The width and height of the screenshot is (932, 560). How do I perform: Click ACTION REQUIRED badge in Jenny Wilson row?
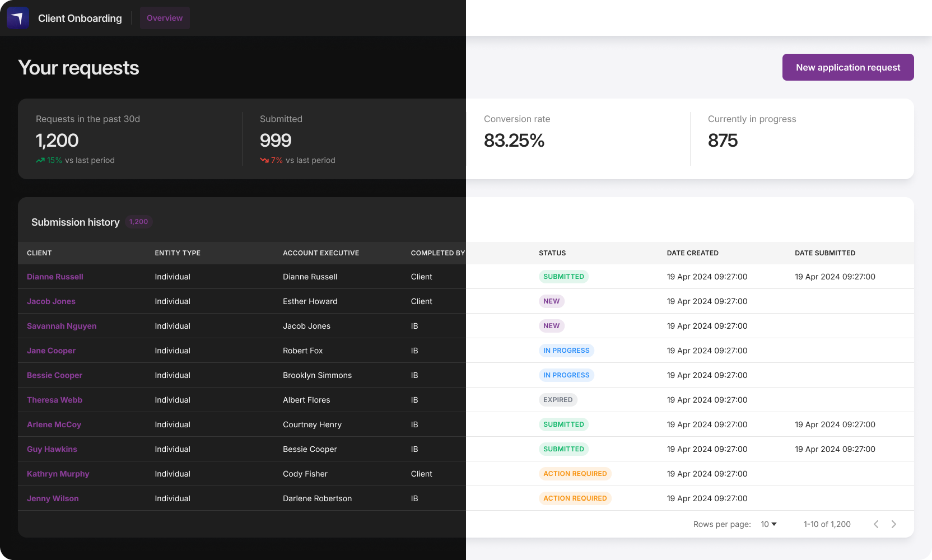point(575,498)
